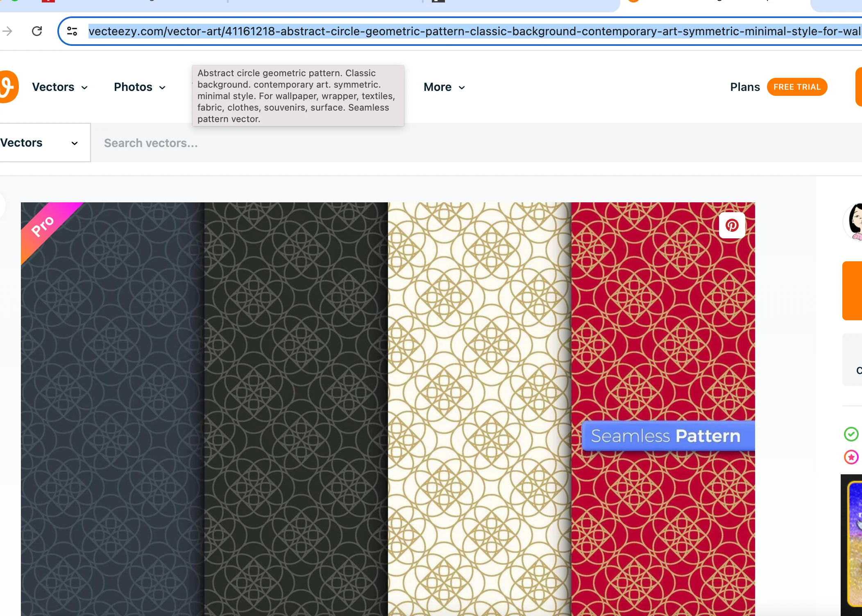Click the Search vectors input field
This screenshot has height=616, width=862.
pos(475,143)
